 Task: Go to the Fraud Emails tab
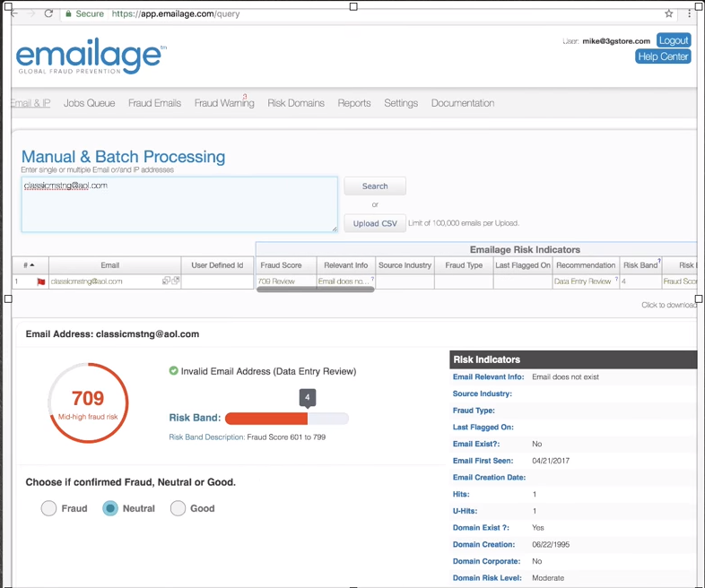coord(154,103)
